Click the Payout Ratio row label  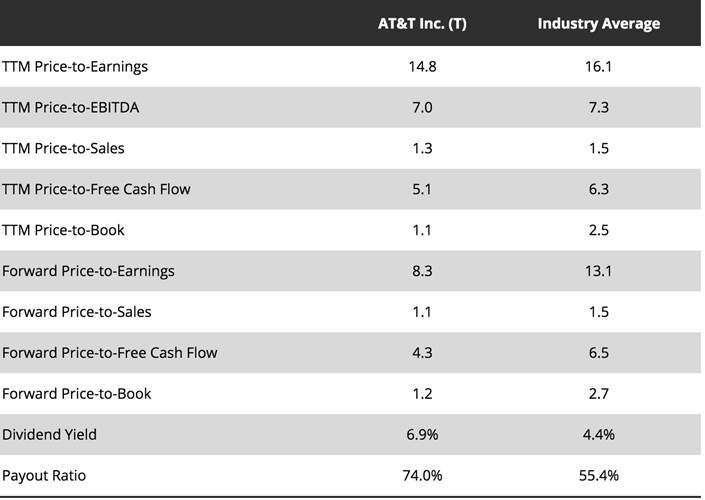click(x=44, y=475)
